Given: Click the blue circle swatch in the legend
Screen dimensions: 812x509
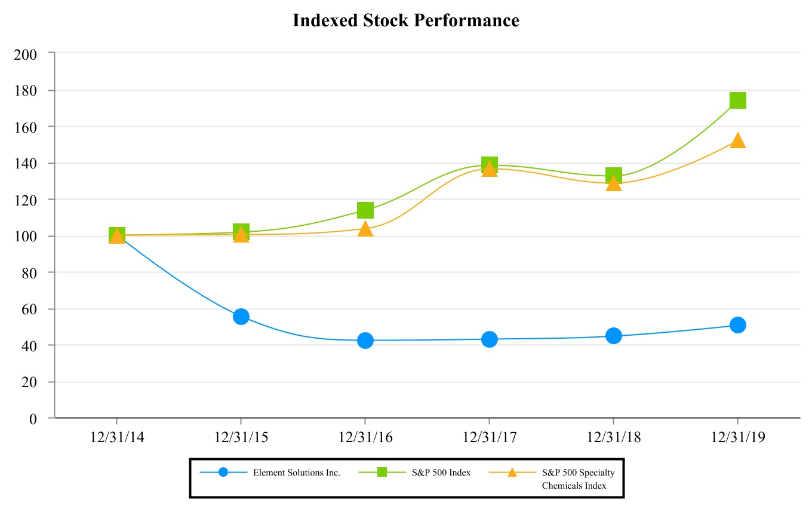Looking at the screenshot, I should [x=223, y=472].
